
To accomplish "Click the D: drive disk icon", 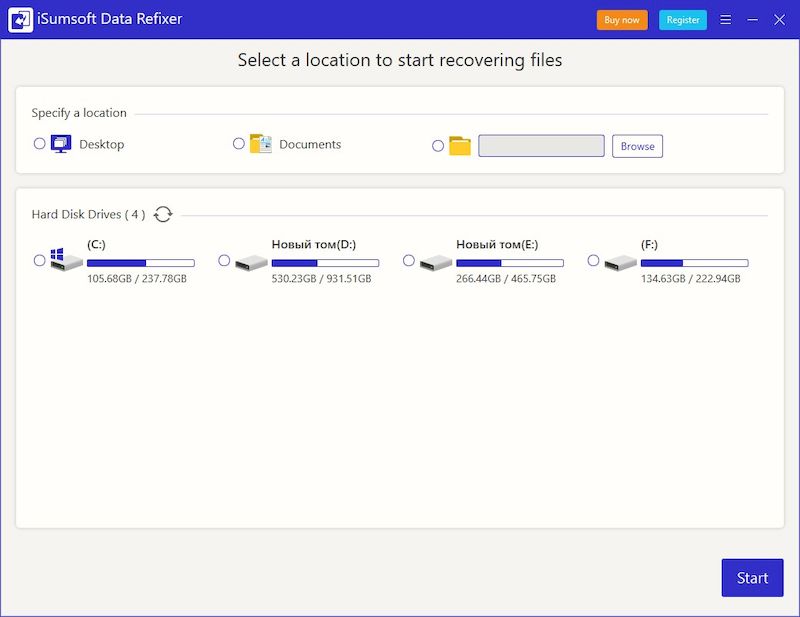I will (x=251, y=262).
